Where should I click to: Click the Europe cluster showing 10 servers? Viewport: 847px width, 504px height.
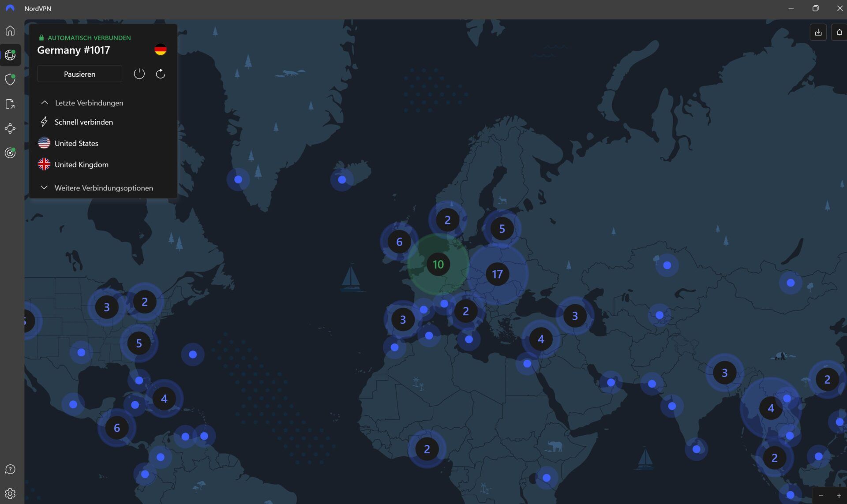click(x=438, y=265)
